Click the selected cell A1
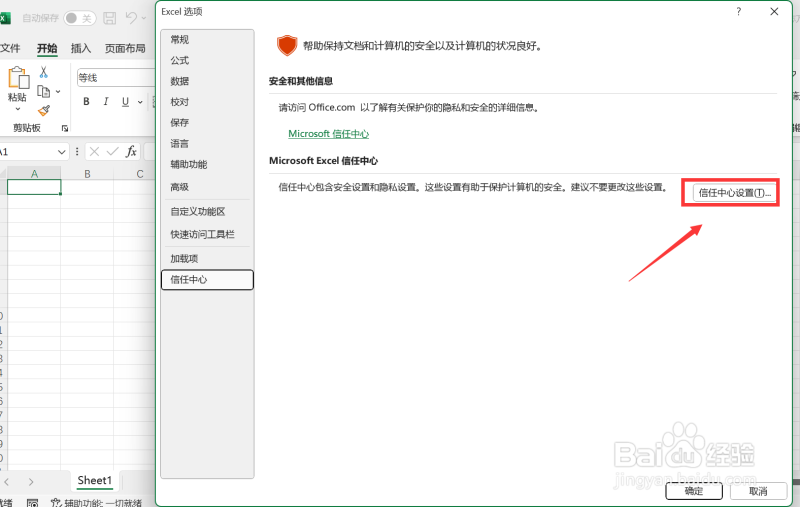 click(34, 187)
